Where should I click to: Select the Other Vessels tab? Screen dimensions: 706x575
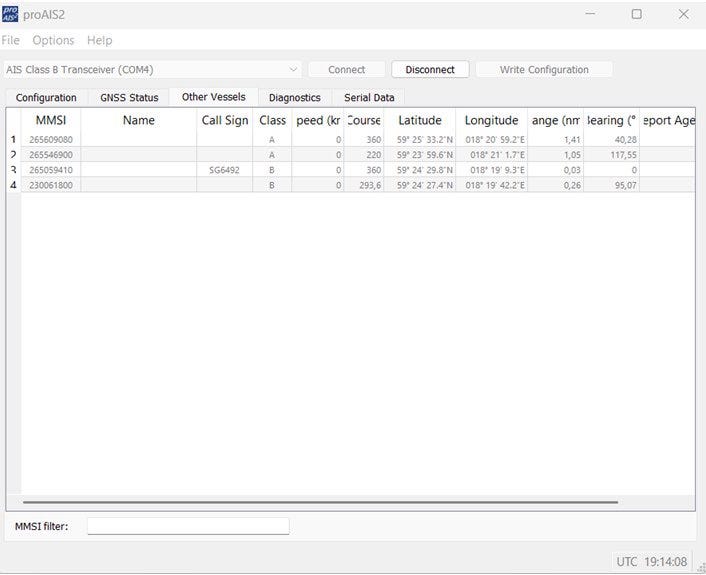tap(213, 97)
